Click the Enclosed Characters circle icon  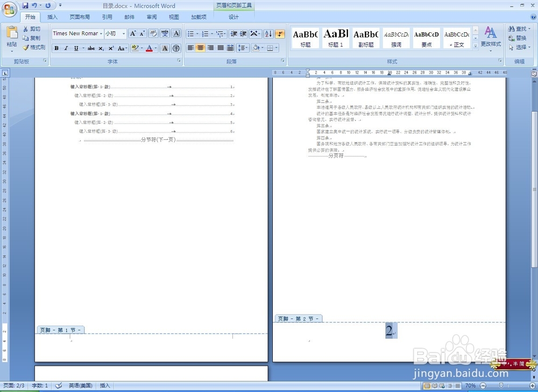coord(176,48)
